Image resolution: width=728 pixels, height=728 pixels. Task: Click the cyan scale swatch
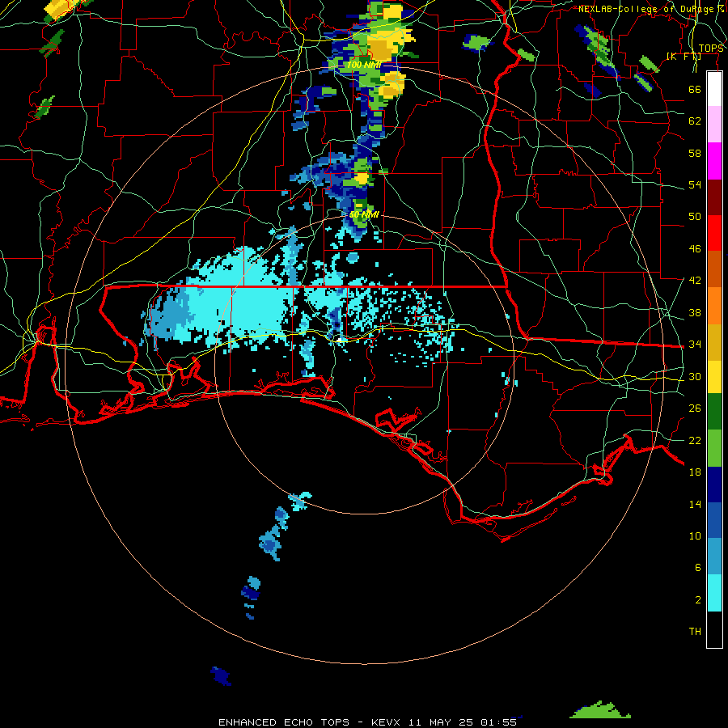tap(714, 593)
